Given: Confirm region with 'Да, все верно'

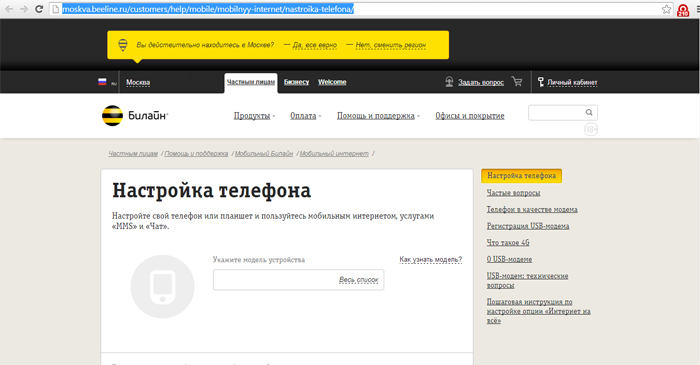Looking at the screenshot, I should (x=315, y=45).
